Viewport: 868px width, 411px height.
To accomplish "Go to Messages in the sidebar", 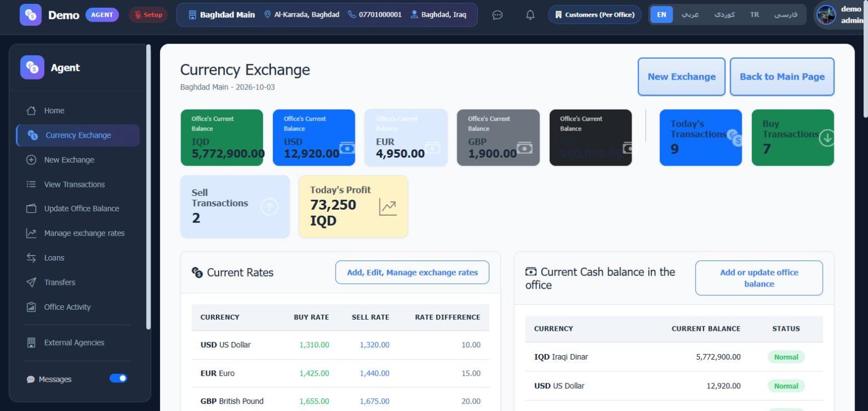I will [55, 379].
